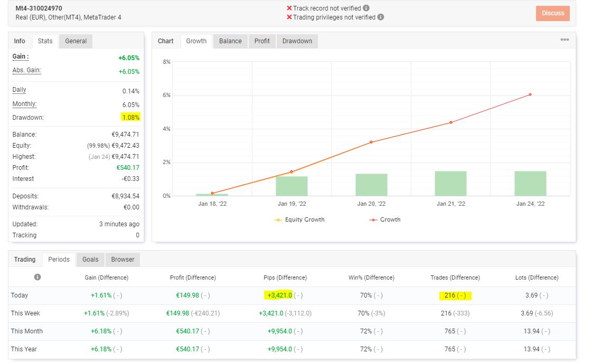Open the General tab
Viewport: 592px width, 364px height.
[x=76, y=41]
